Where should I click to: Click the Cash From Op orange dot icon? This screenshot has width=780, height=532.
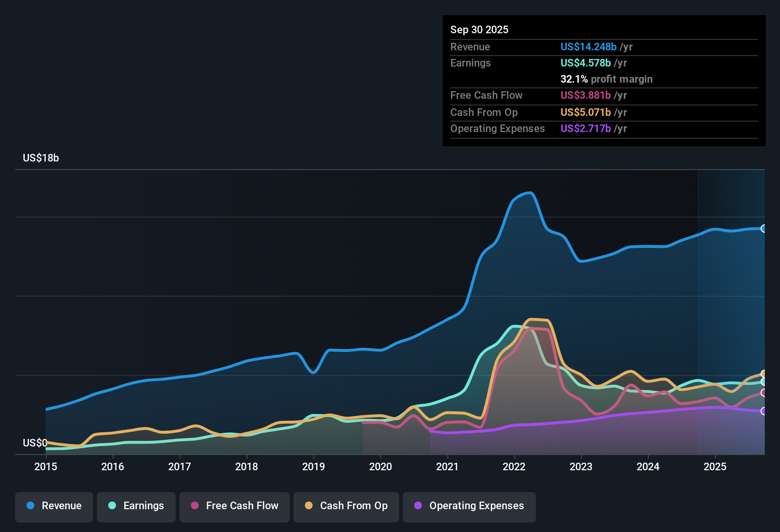pyautogui.click(x=308, y=506)
